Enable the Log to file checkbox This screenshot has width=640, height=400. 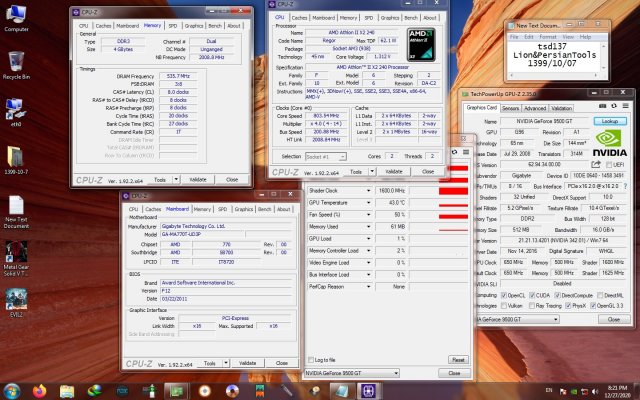coord(310,359)
